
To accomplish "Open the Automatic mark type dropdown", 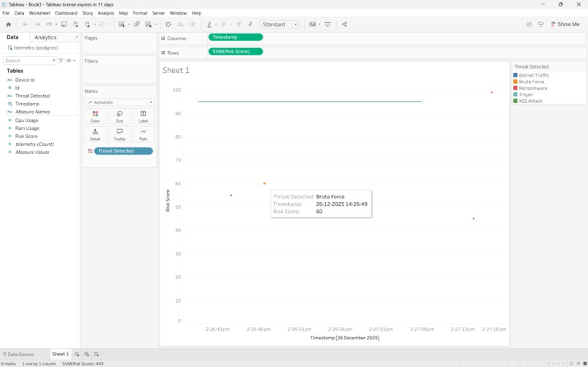I will 119,102.
